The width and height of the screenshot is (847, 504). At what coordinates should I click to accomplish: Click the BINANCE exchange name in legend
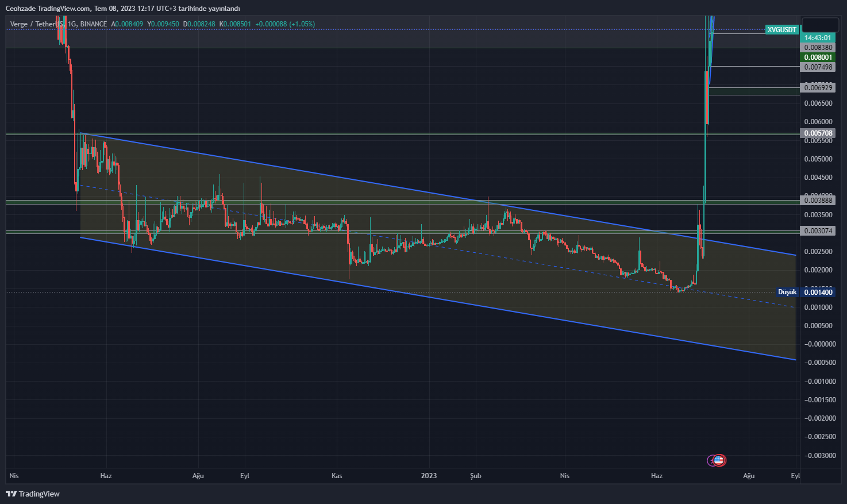click(93, 24)
